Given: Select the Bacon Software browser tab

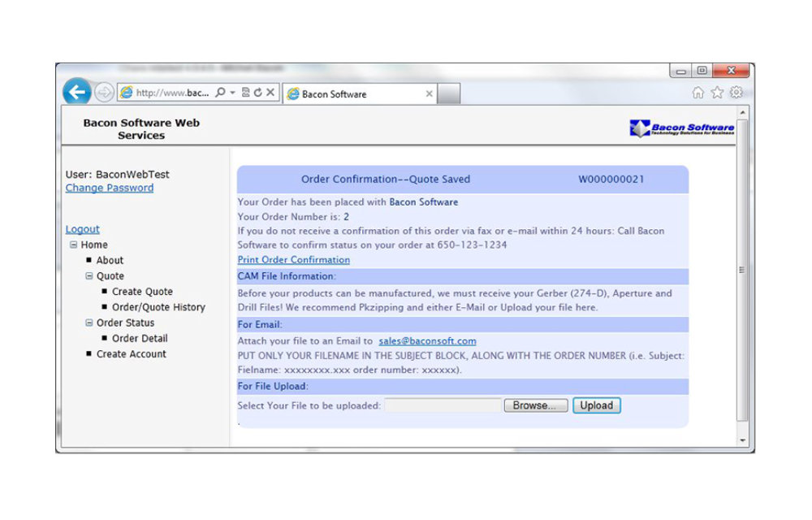Looking at the screenshot, I should click(360, 94).
